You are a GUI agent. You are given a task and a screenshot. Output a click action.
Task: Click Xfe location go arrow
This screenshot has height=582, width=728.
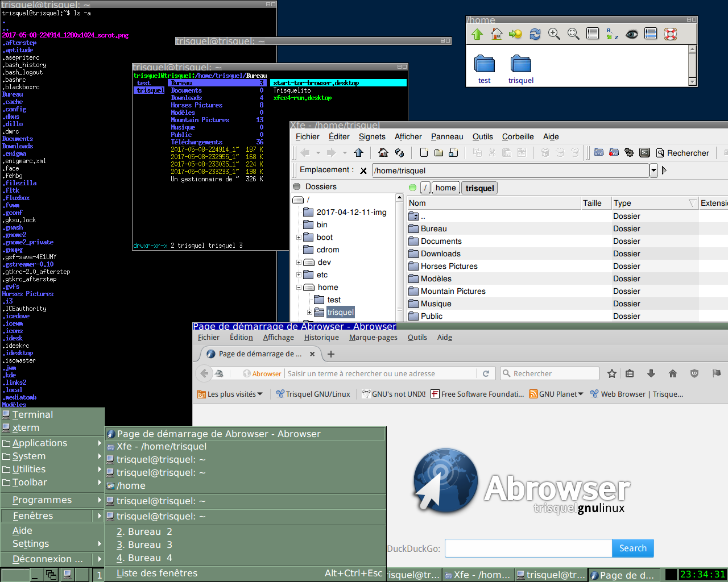coord(664,170)
